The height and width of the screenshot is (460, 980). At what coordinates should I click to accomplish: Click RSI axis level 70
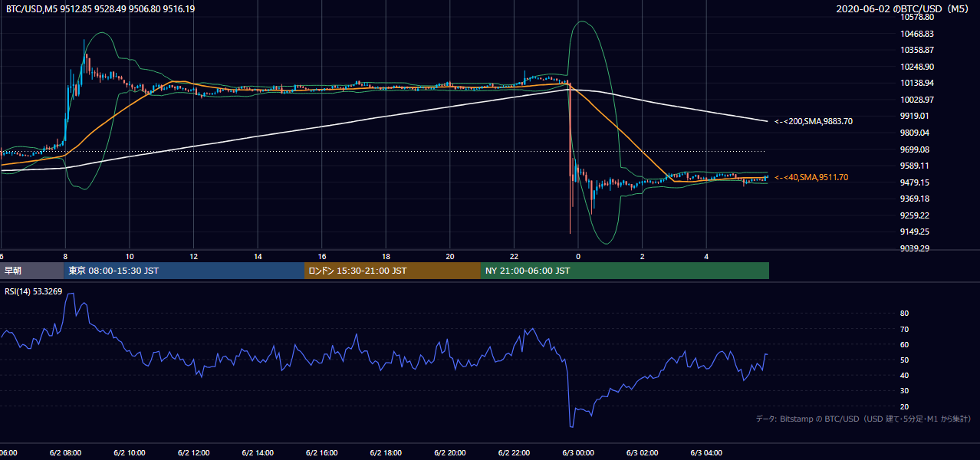tap(905, 329)
